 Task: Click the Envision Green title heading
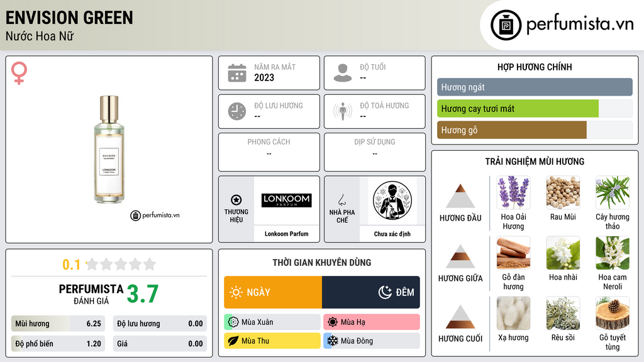[x=69, y=18]
